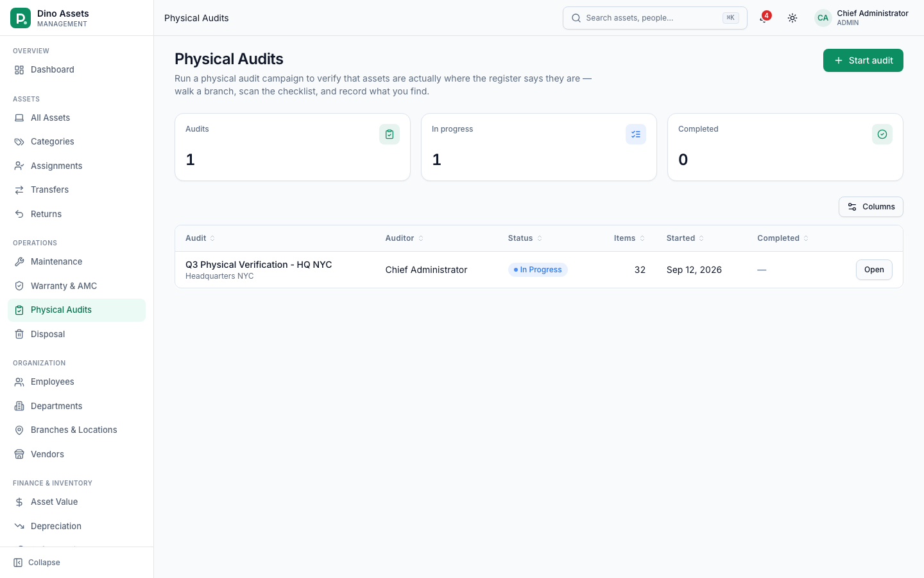Screen dimensions: 924x578
Task: Click the Dino Assets logo icon
Action: coord(21,18)
